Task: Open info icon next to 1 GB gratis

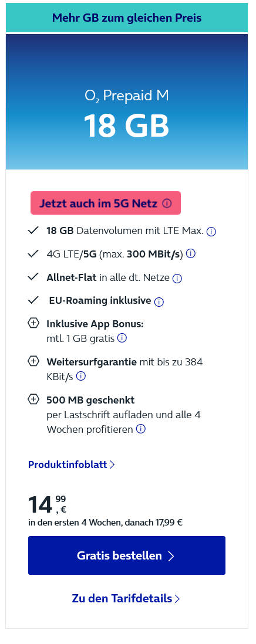Action: pos(122,338)
